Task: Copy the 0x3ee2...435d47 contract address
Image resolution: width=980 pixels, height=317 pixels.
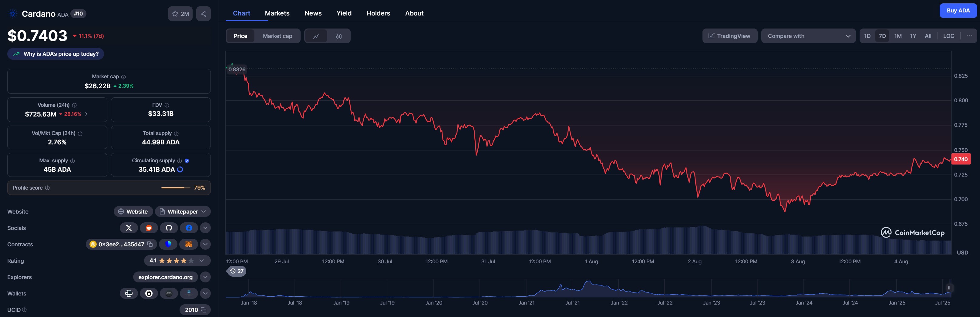Action: (x=150, y=244)
